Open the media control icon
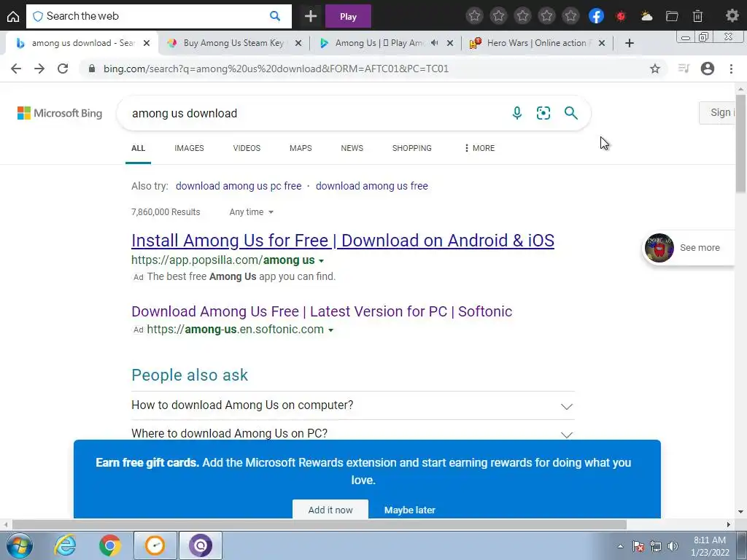 (684, 69)
